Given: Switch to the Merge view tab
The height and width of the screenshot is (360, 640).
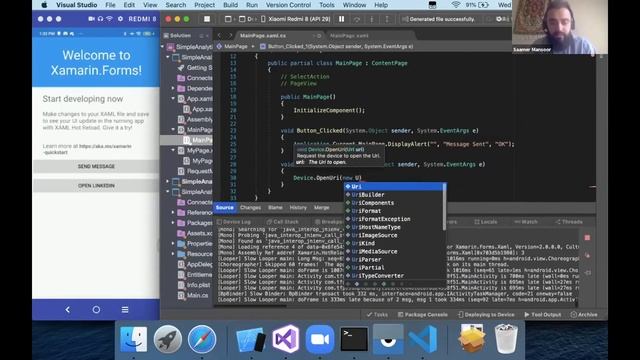Looking at the screenshot, I should pos(322,207).
